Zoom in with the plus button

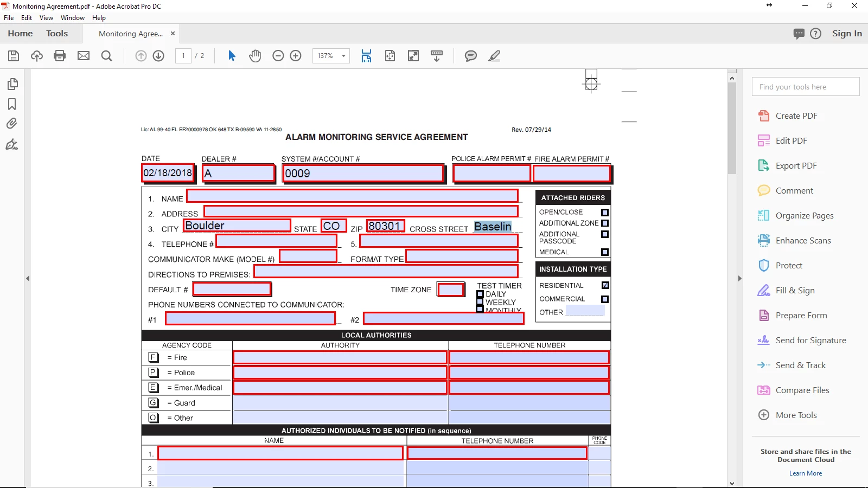pyautogui.click(x=296, y=56)
